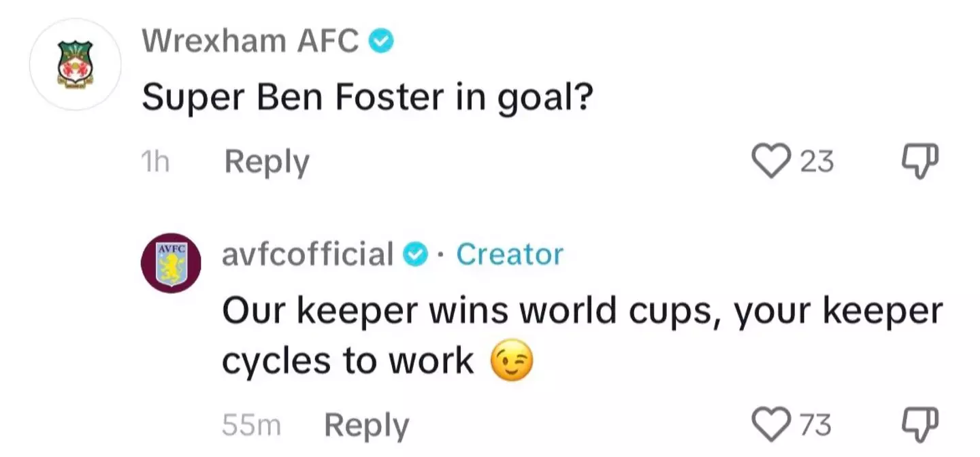Like the avfcofficial reply with heart
This screenshot has width=980, height=457.
pos(770,425)
